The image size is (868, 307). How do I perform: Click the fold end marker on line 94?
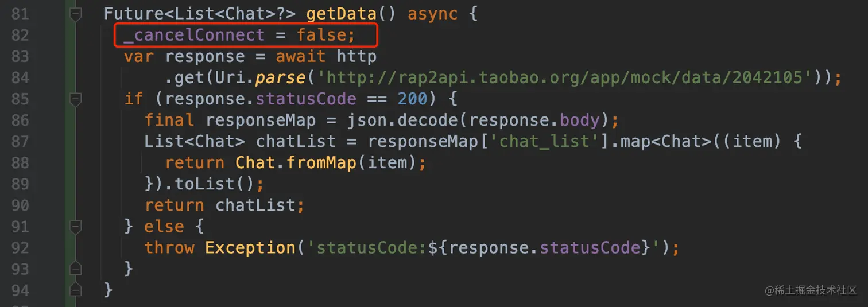pyautogui.click(x=75, y=290)
